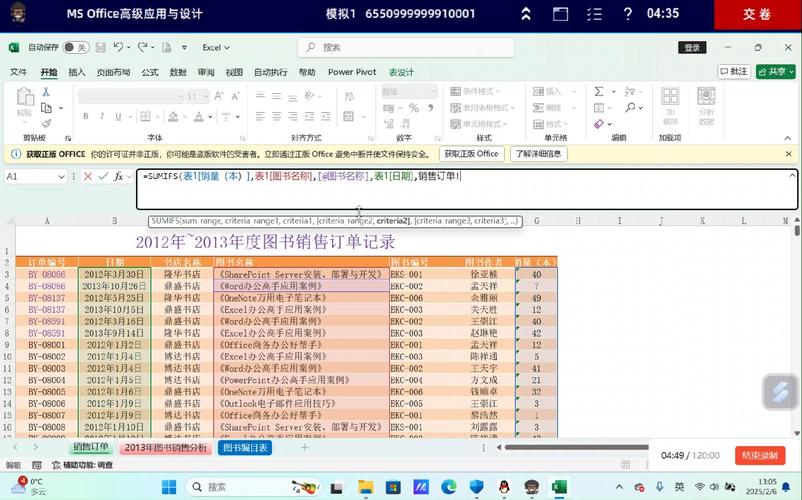
Task: Click the Excel icon in the taskbar
Action: (560, 487)
